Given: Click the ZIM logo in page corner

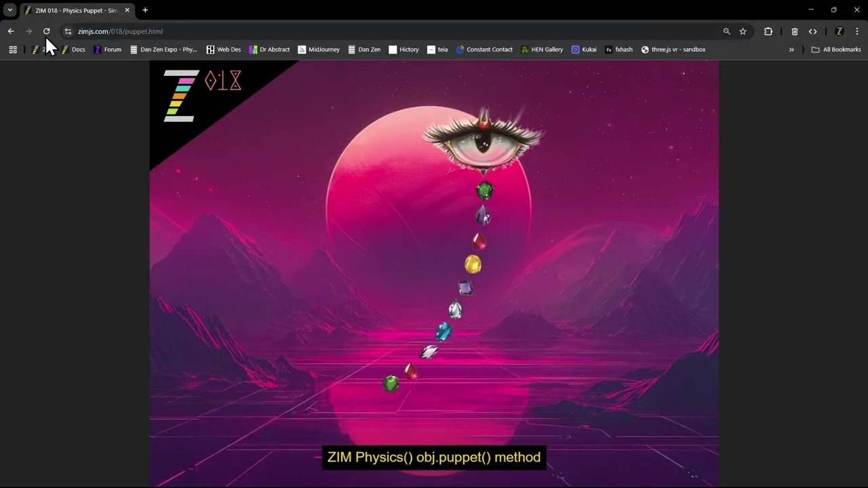Looking at the screenshot, I should [x=182, y=96].
